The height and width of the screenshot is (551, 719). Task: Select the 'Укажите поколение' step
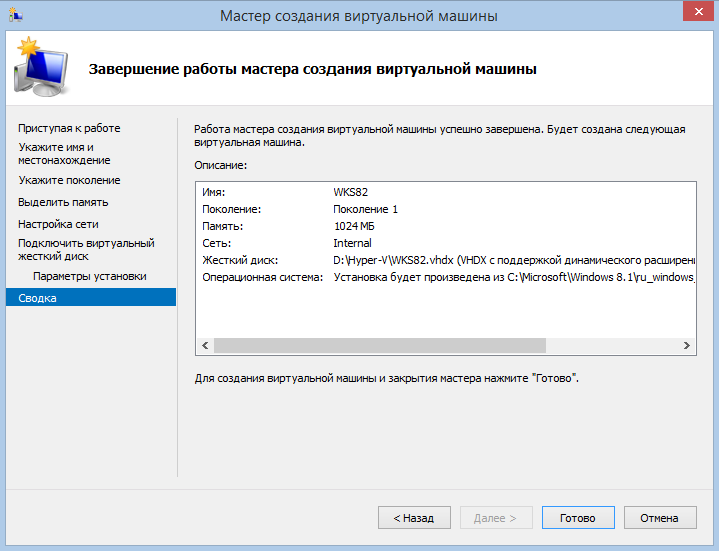(69, 180)
